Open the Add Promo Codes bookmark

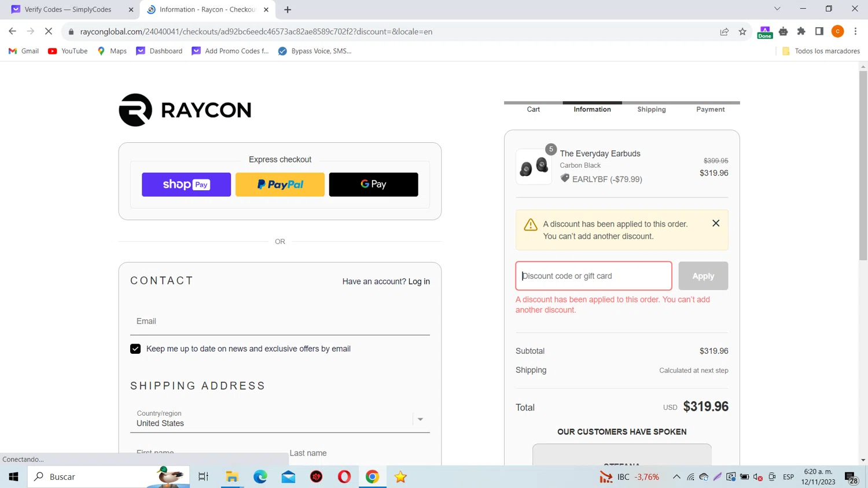(230, 51)
